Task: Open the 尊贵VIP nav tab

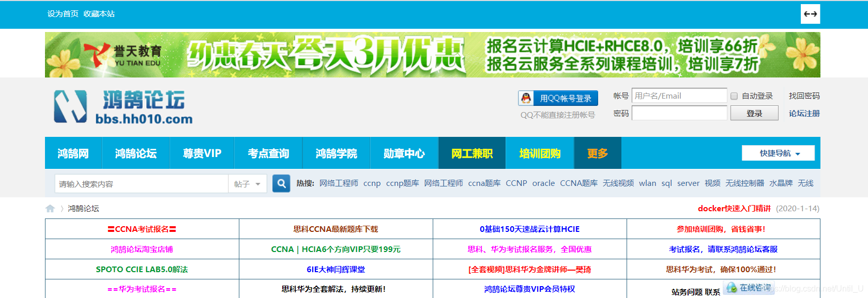Action: pos(202,153)
